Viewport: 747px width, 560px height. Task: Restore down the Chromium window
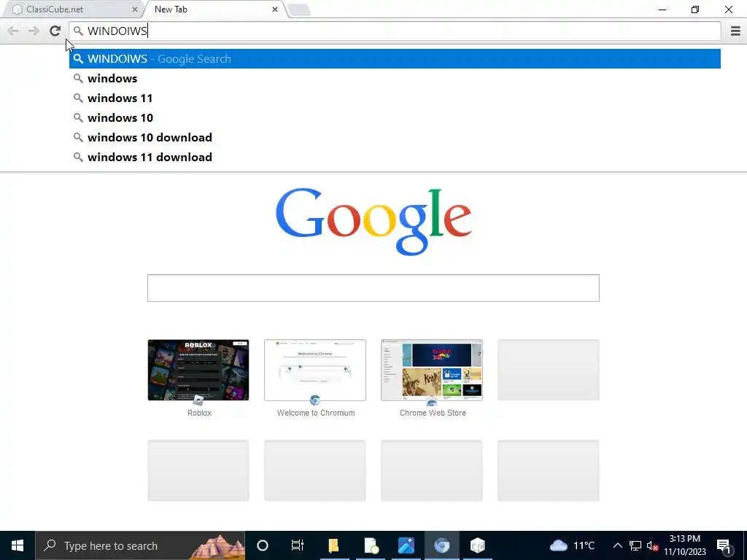coord(695,9)
